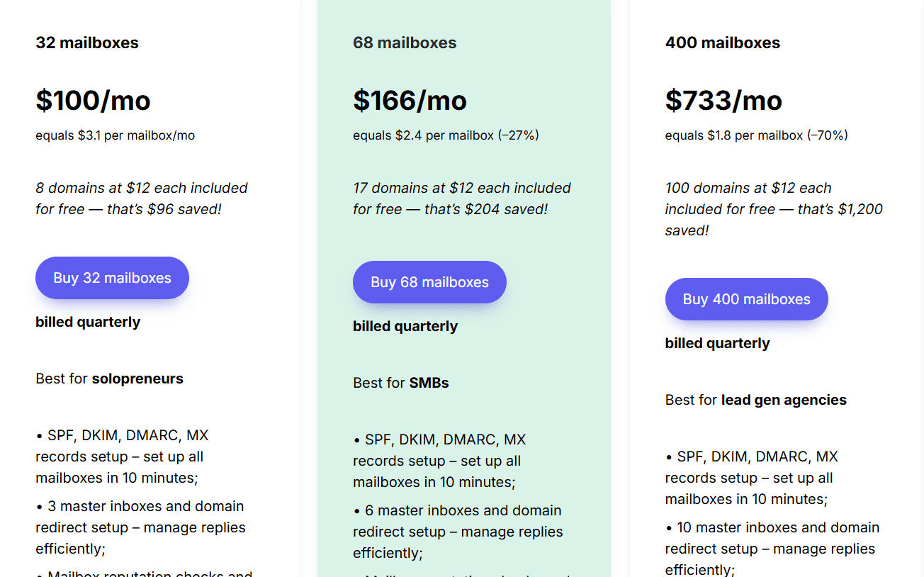Click the Best for SMBs label

coord(400,382)
